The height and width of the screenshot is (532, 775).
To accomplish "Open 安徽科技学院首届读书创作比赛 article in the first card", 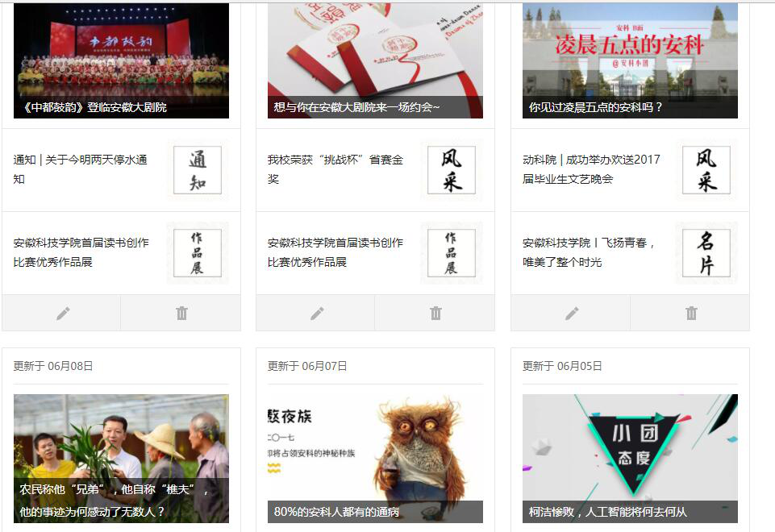I will [x=81, y=252].
